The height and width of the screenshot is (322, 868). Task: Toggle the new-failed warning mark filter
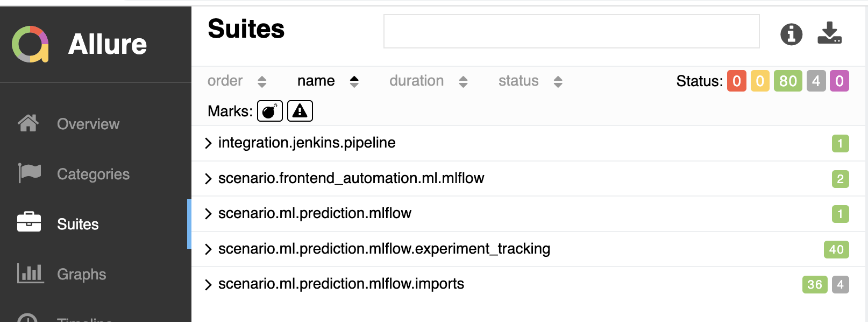pos(300,111)
